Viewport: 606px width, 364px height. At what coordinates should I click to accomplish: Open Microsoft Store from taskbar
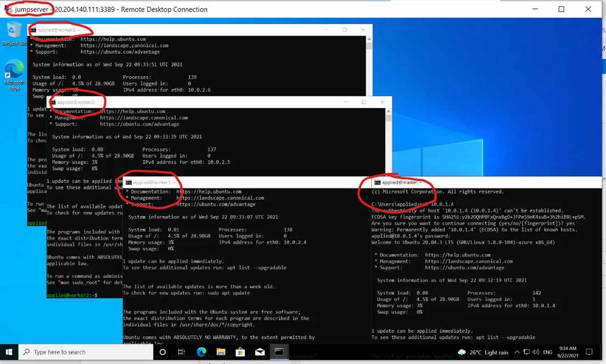(240, 352)
